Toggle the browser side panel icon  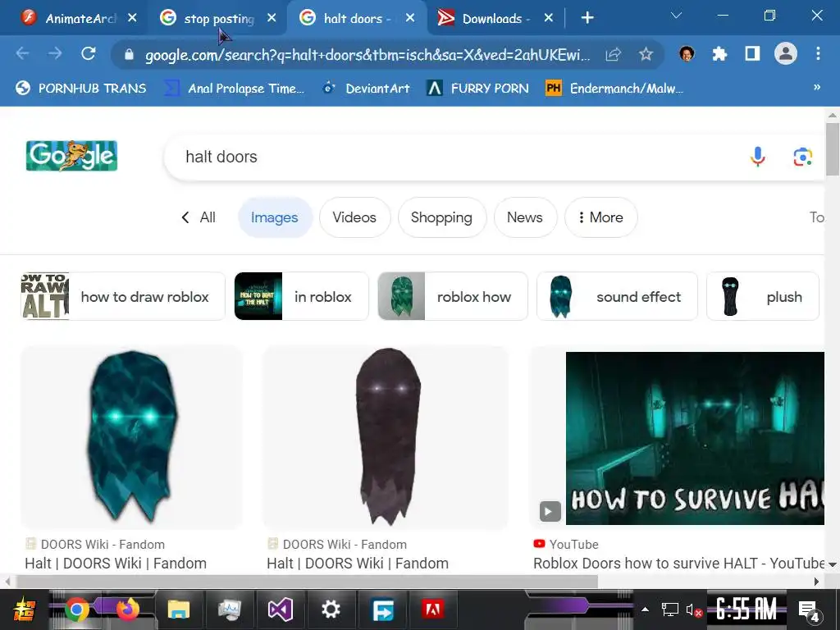753,53
